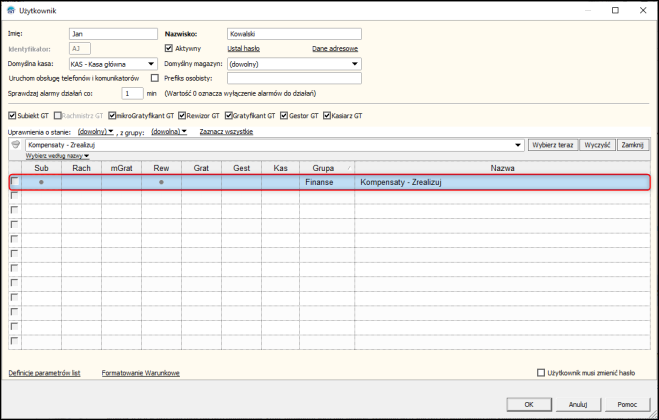Screen dimensions: 659x420
Task: Sort by the Rew column header
Action: click(161, 168)
